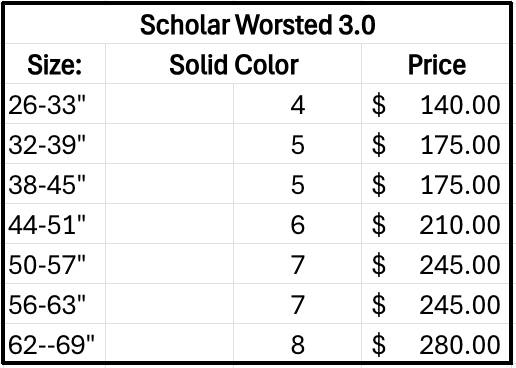516x368 pixels.
Task: Click the Solid Color header cell
Action: tap(233, 64)
